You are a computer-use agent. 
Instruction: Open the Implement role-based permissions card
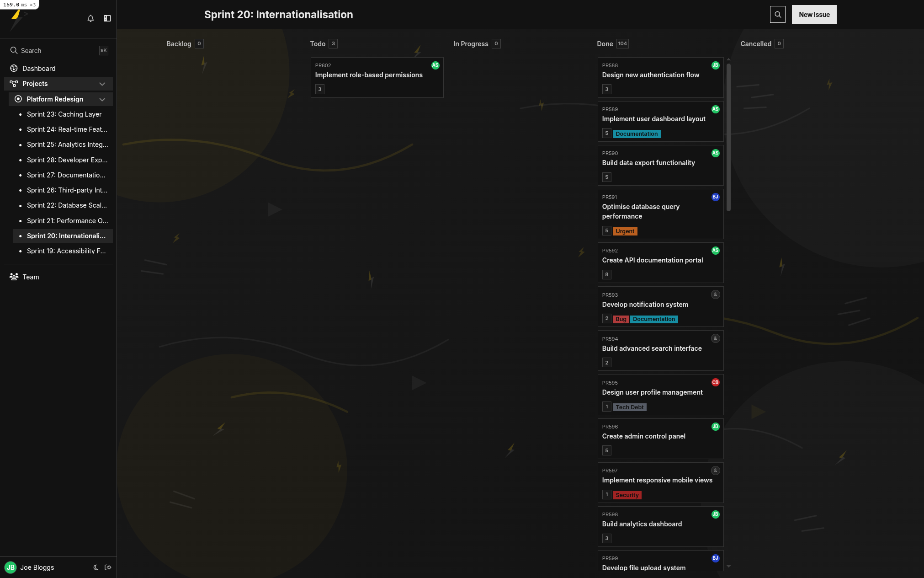pos(368,75)
